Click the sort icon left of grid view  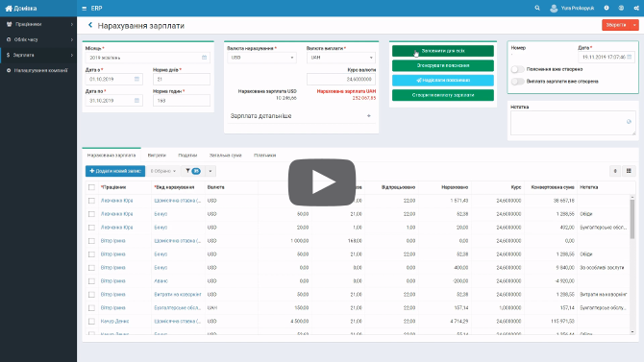[615, 171]
